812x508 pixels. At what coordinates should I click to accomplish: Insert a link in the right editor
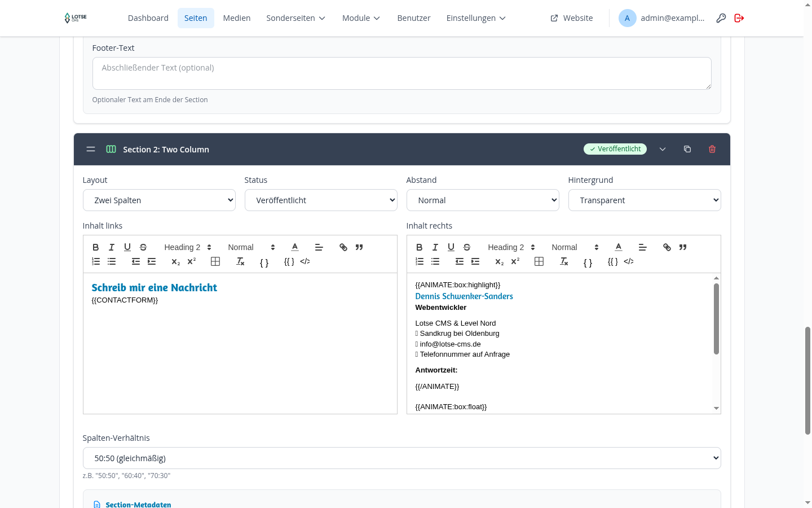point(667,247)
